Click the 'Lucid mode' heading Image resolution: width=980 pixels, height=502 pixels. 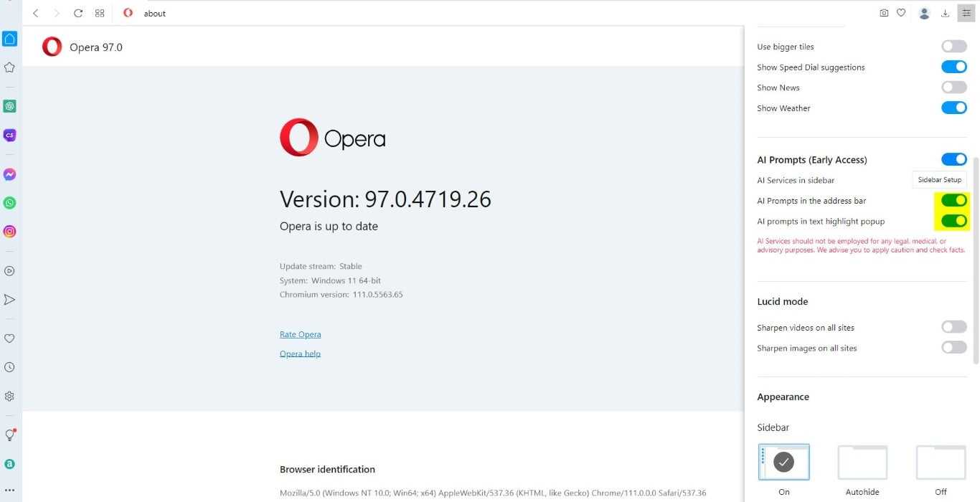pyautogui.click(x=783, y=302)
